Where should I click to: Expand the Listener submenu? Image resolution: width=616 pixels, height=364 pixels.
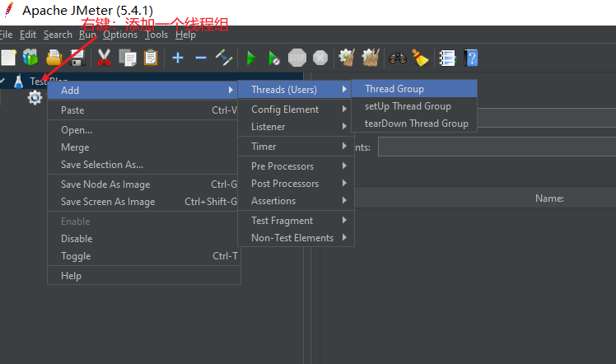296,127
